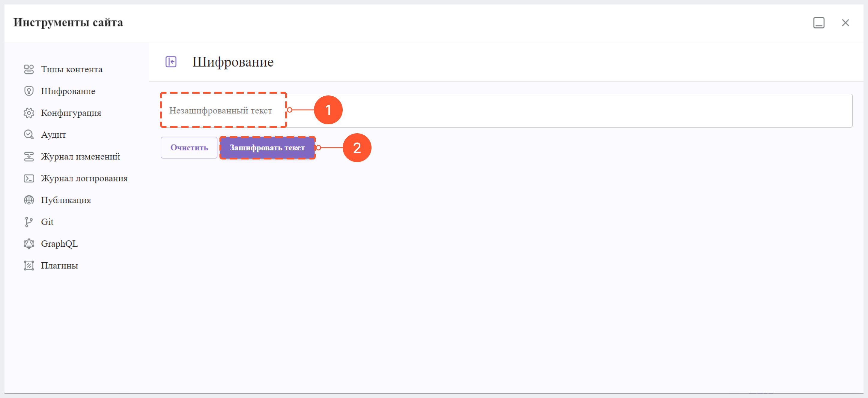Click Зашифровать текст button
This screenshot has height=398, width=868.
[267, 147]
